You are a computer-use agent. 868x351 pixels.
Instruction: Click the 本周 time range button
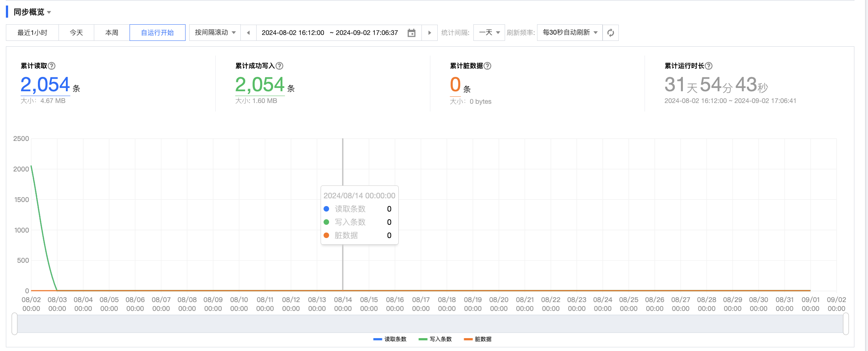pos(112,33)
